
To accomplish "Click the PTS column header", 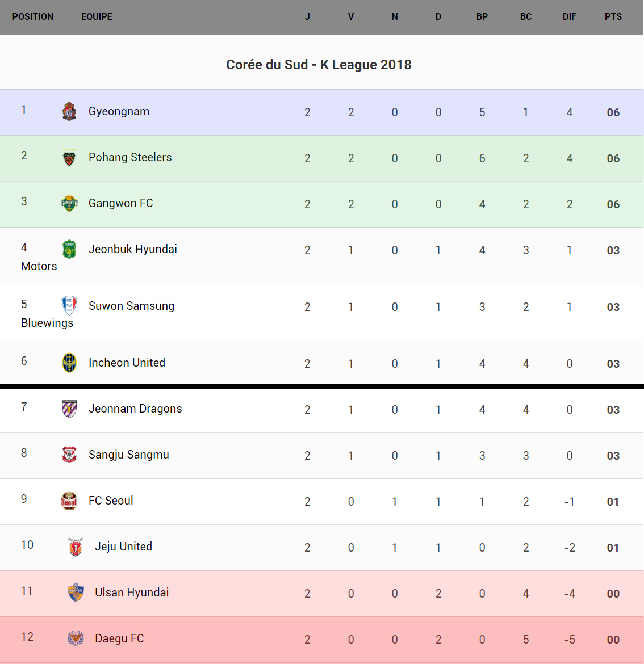I will pyautogui.click(x=613, y=17).
